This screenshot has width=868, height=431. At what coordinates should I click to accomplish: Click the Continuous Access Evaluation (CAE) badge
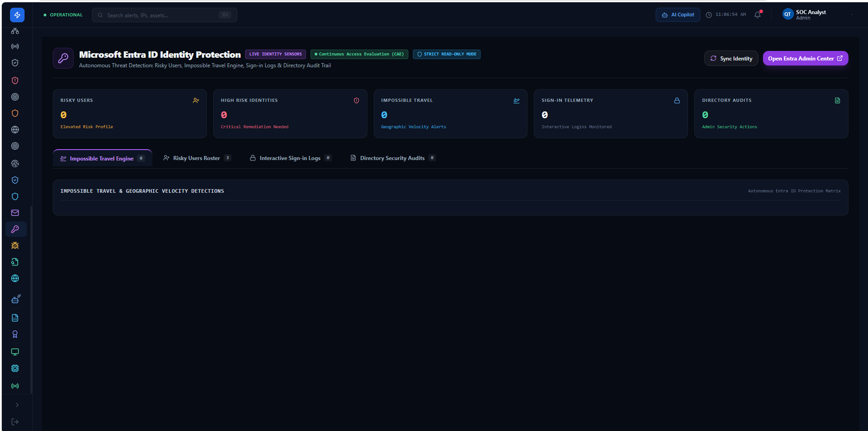coord(359,54)
